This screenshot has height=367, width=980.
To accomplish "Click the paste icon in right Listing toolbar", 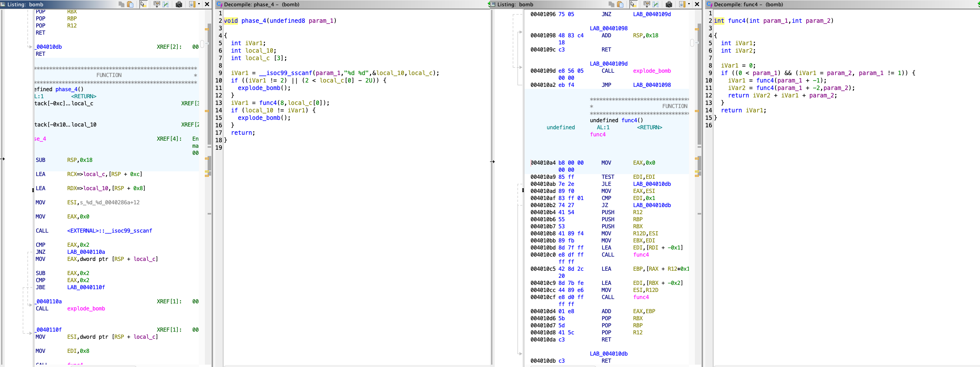I will click(620, 4).
